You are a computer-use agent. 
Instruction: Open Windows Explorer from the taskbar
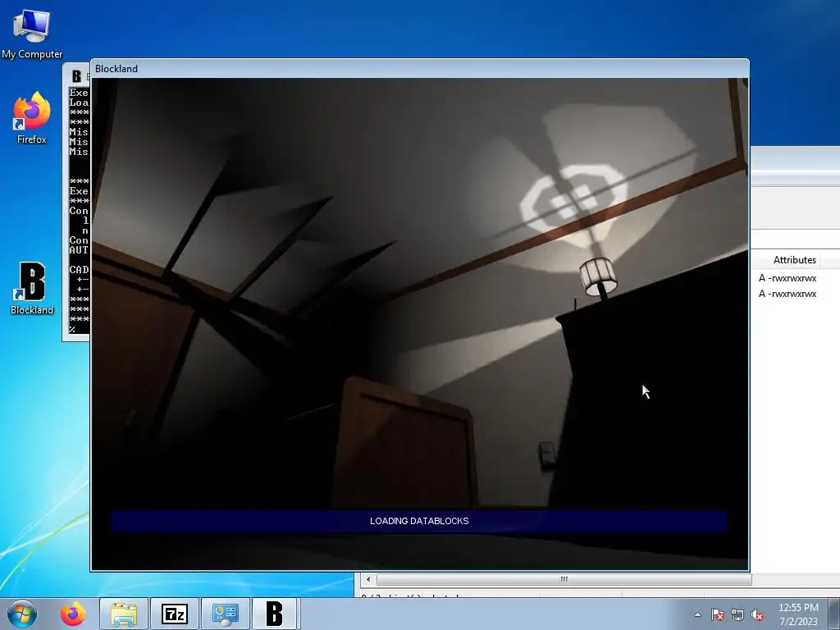coord(124,614)
